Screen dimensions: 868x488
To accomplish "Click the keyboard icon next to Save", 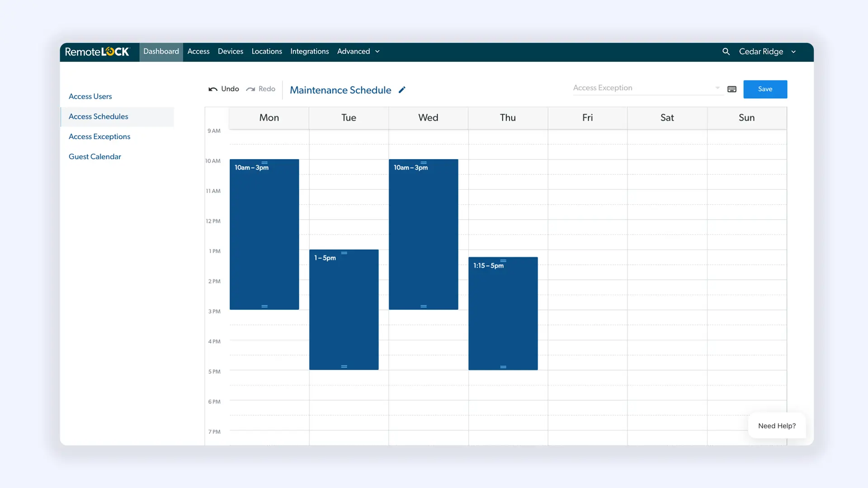I will pyautogui.click(x=732, y=89).
